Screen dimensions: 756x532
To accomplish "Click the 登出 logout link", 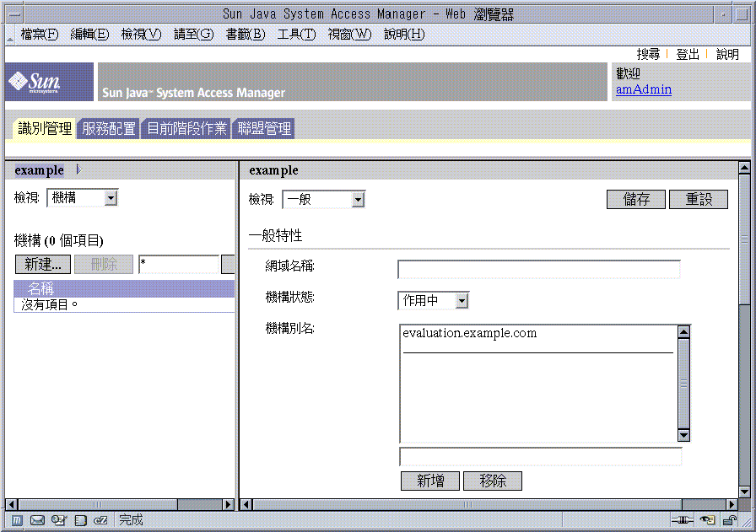I will [x=688, y=54].
